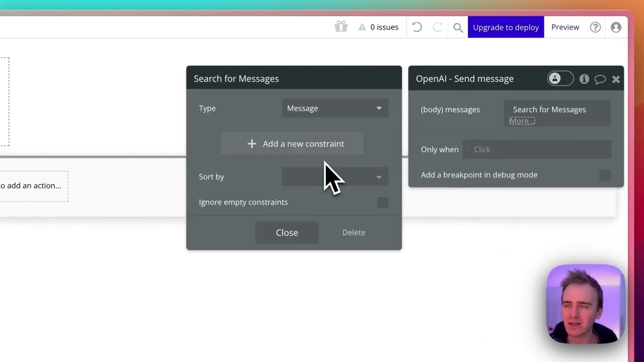The image size is (644, 362).
Task: Open the comment bubble icon in OpenAI panel
Action: click(600, 79)
